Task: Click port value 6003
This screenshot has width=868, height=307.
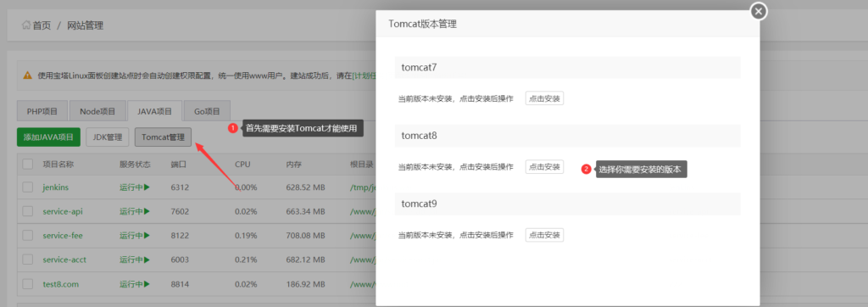Action: pyautogui.click(x=180, y=260)
